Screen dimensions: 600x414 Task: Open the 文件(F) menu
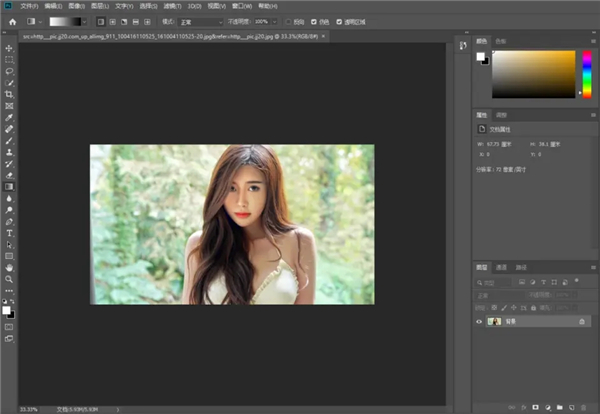pyautogui.click(x=28, y=5)
